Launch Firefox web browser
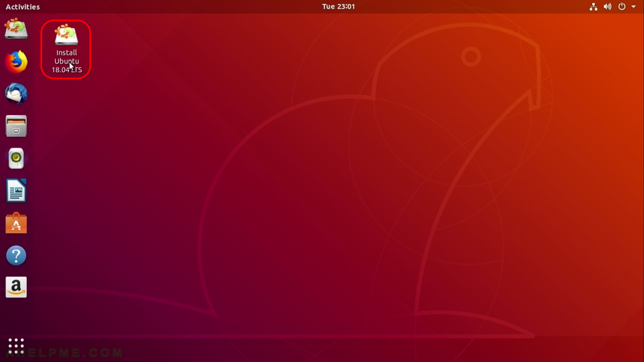Viewport: 644px width, 362px height. 16,62
